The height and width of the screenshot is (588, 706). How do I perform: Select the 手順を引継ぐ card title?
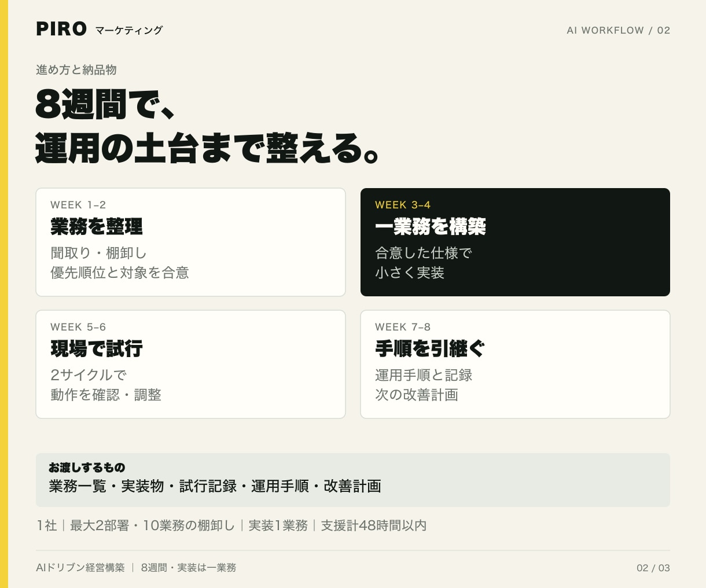point(430,348)
